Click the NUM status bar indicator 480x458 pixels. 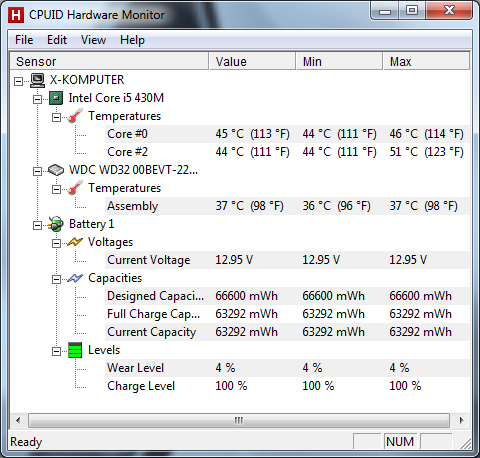(400, 442)
